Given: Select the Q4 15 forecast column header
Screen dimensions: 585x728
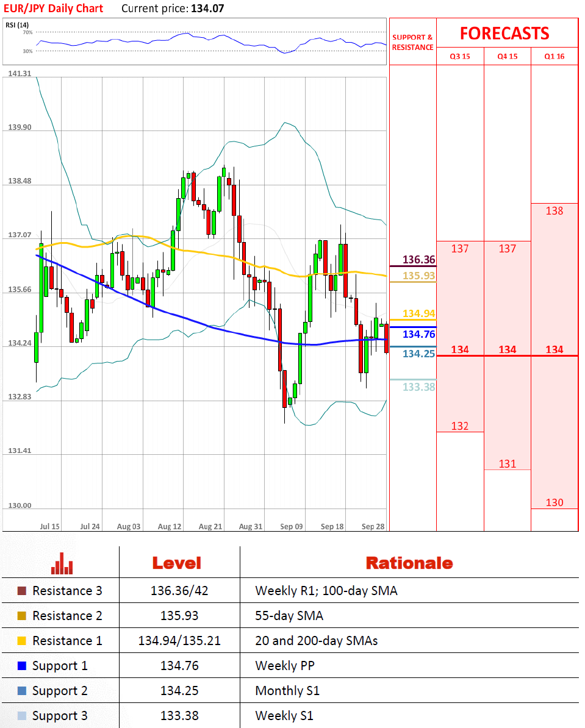Looking at the screenshot, I should [x=508, y=56].
